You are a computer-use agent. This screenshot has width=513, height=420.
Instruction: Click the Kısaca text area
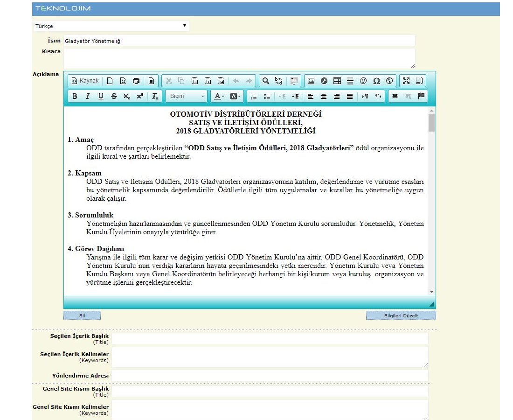click(239, 58)
